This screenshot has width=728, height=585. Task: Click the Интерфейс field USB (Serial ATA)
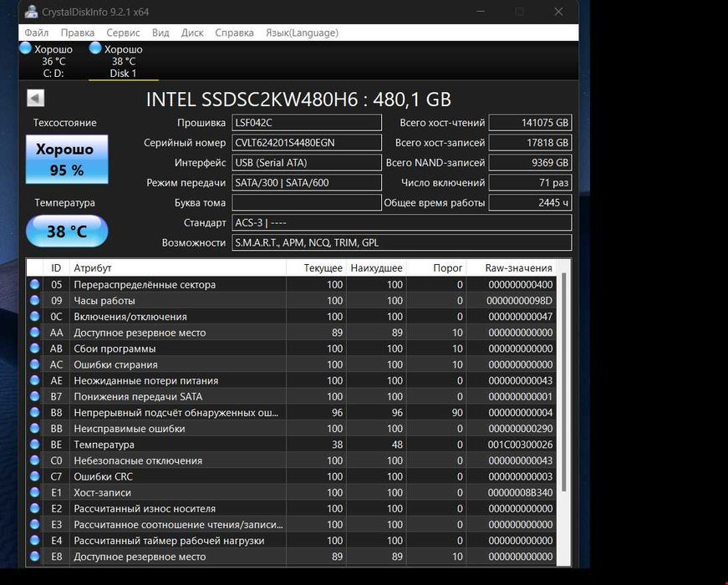(x=307, y=162)
